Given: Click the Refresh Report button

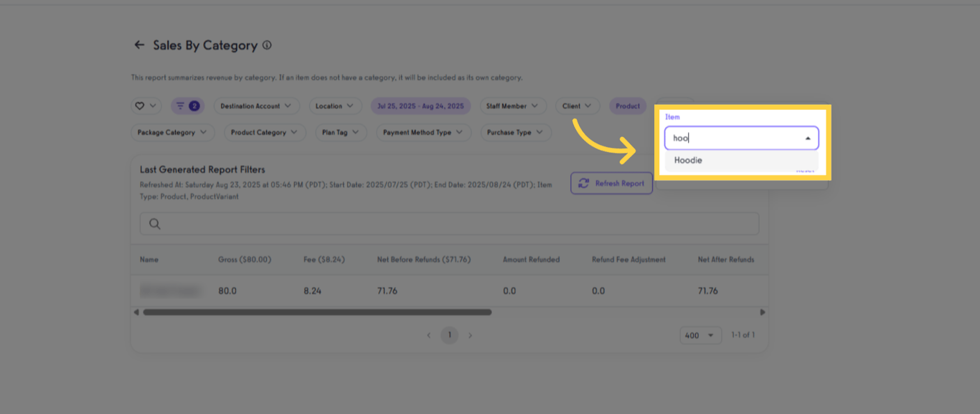Looking at the screenshot, I should pyautogui.click(x=611, y=183).
